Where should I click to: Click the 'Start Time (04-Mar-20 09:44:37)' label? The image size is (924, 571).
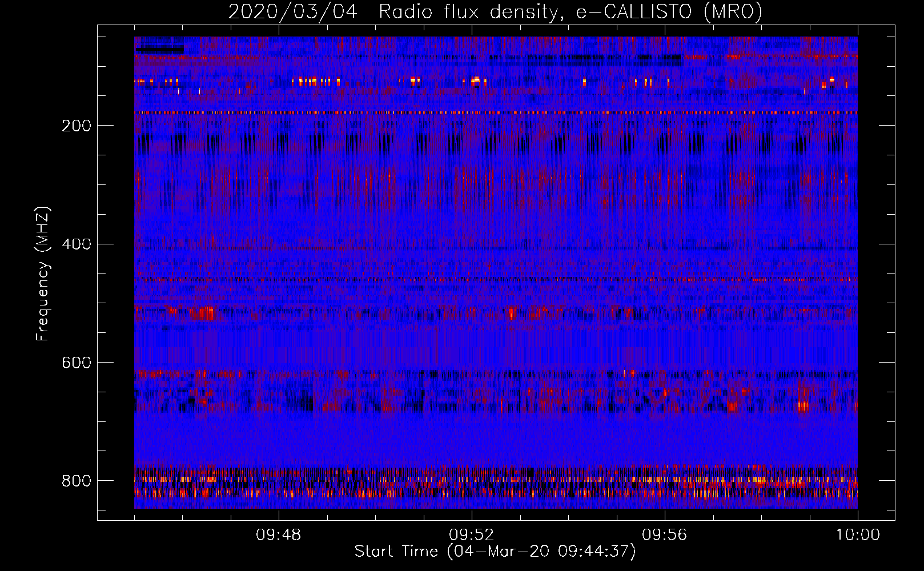click(495, 552)
